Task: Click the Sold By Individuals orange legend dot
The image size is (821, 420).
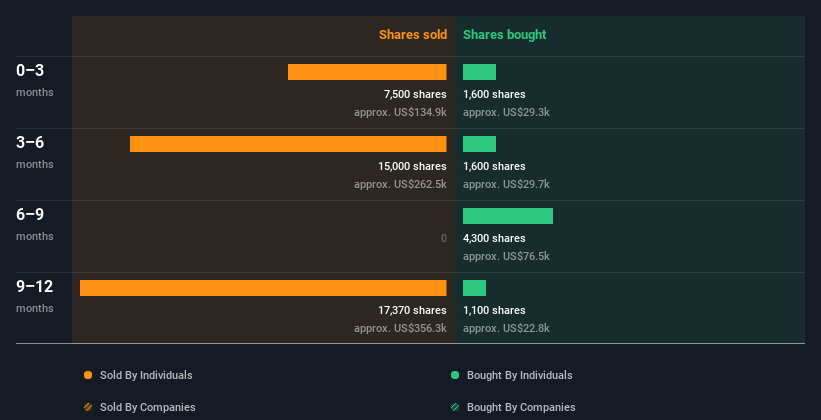Action: [x=88, y=375]
